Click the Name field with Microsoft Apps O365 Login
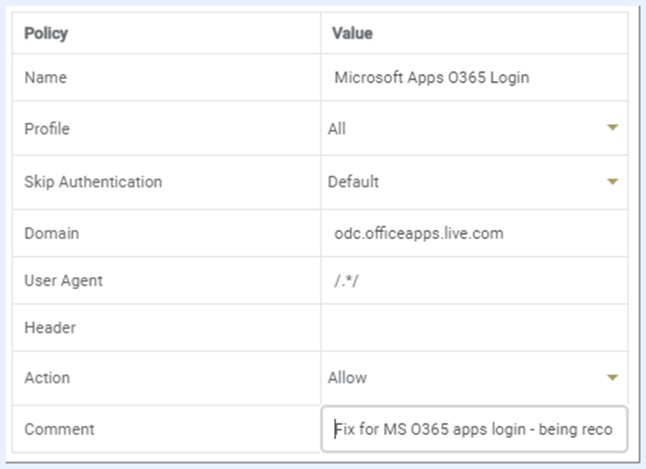Viewport: 646px width, 469px height. point(474,76)
